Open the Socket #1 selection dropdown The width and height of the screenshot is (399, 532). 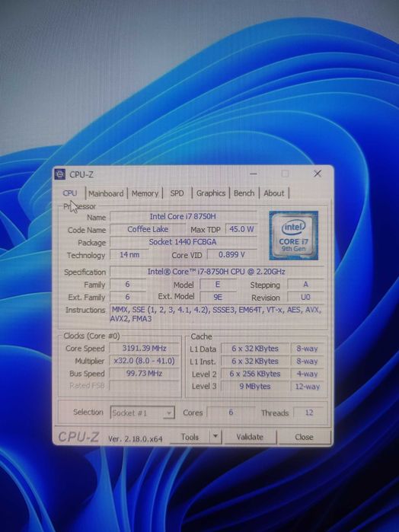coord(142,413)
